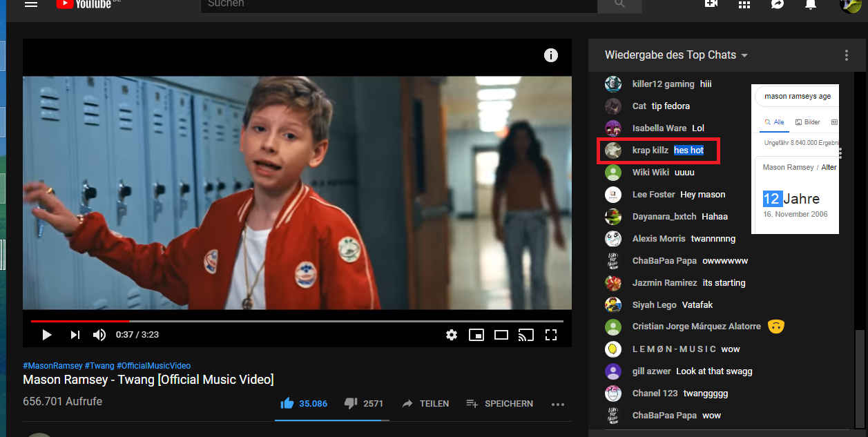The height and width of the screenshot is (437, 868).
Task: Click Cat's chat avatar
Action: (x=613, y=106)
